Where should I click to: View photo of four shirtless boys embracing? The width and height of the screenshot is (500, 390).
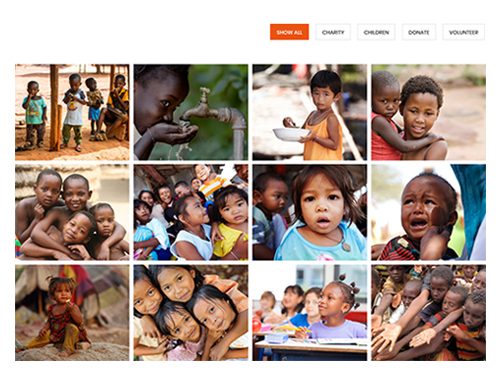72,212
